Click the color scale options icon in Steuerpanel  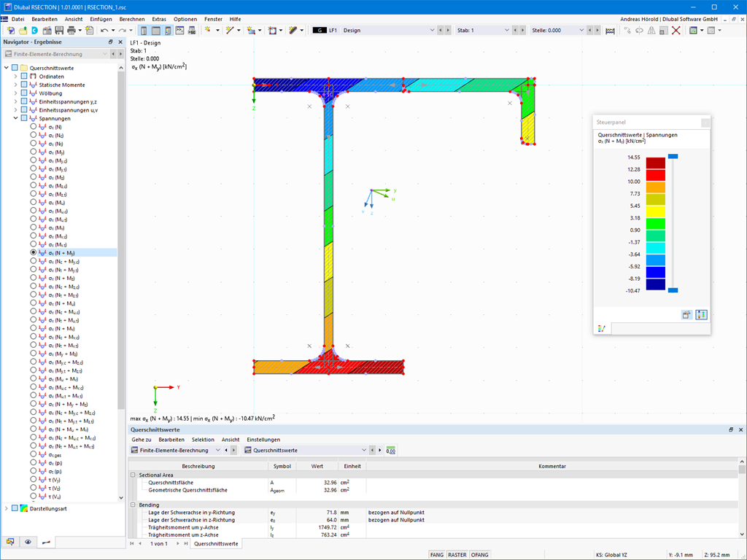(x=701, y=315)
